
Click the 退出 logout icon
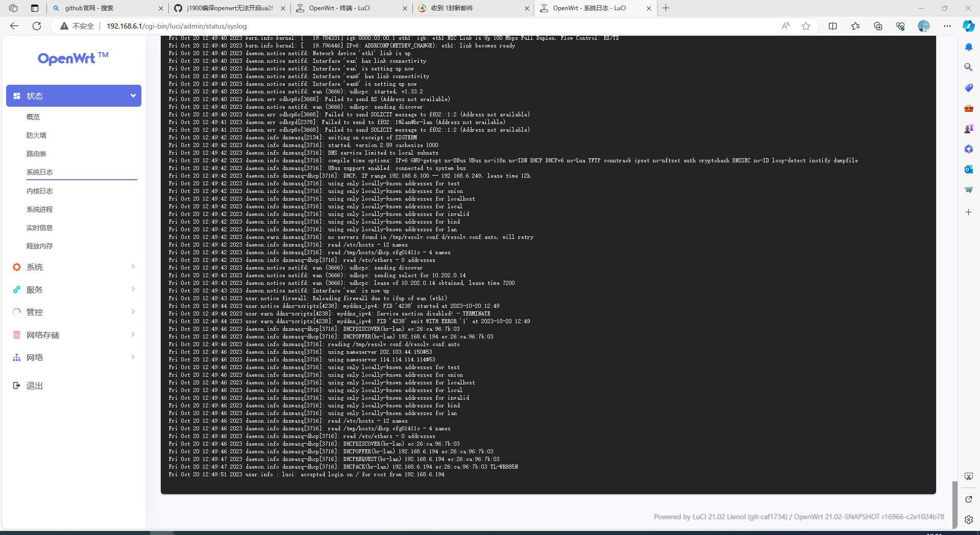[16, 385]
